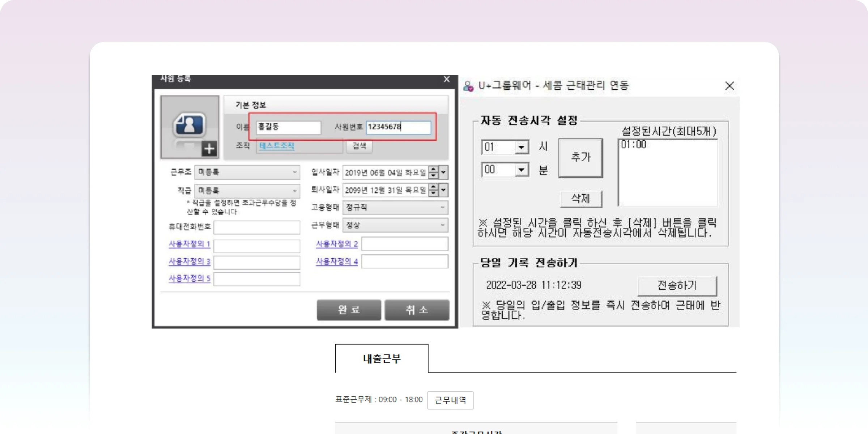Open the 직급 dropdown
Image resolution: width=868 pixels, height=434 pixels.
point(247,190)
